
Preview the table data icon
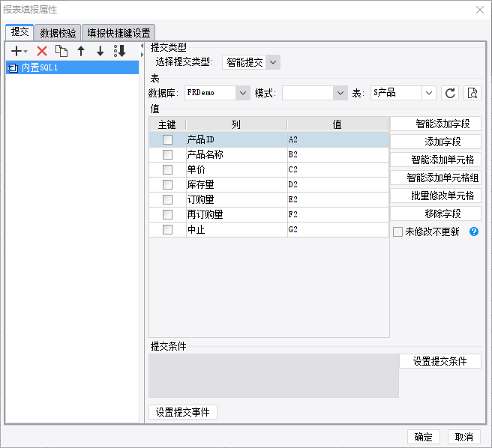472,93
